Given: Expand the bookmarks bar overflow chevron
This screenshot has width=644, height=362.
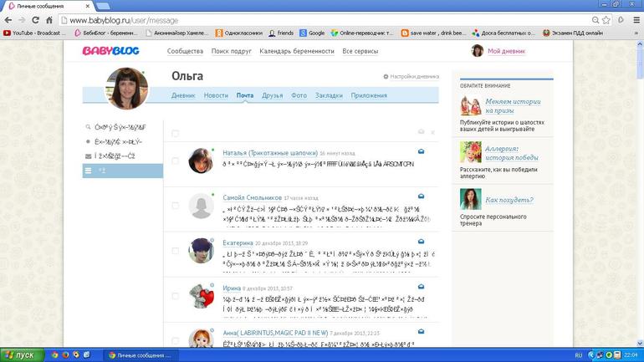Looking at the screenshot, I should point(636,33).
